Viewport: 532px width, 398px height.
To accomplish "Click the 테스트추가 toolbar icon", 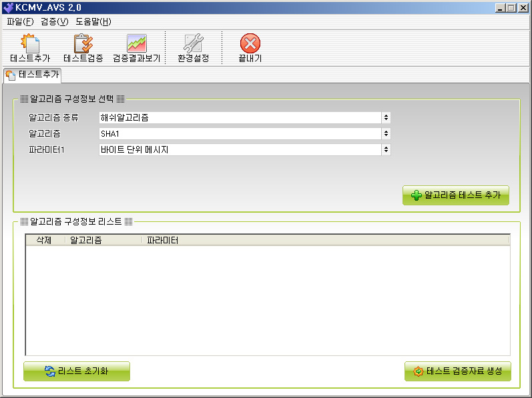I will [x=30, y=48].
